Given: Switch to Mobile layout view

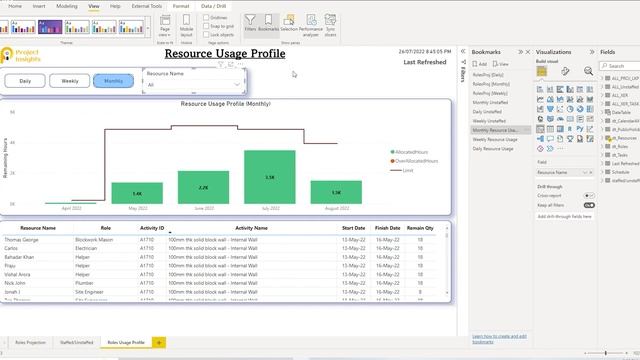Looking at the screenshot, I should click(x=186, y=25).
